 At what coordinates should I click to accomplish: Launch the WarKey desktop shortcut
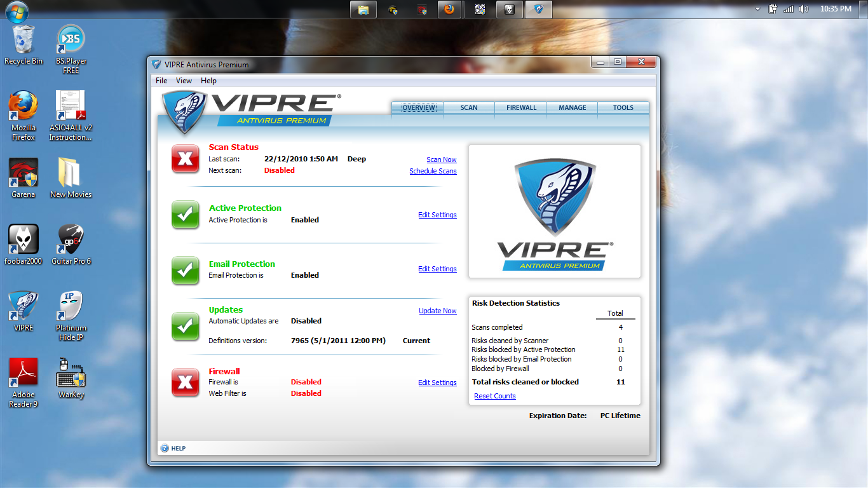click(71, 378)
